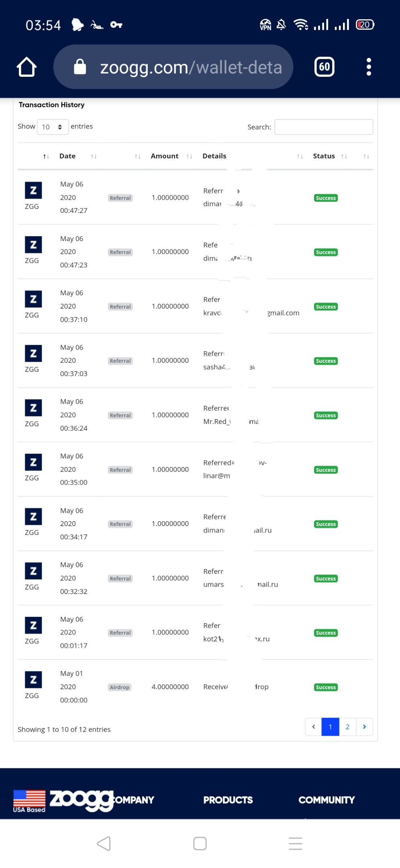Viewport: 400px width, 868px height.
Task: Click the ZGG coin icon in the first row
Action: pos(33,190)
